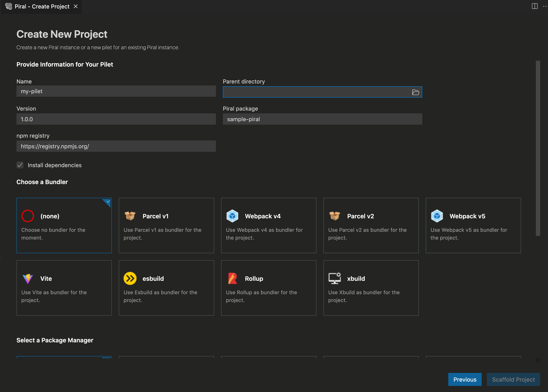Open the more actions ellipsis menu
The height and width of the screenshot is (392, 548).
[545, 6]
